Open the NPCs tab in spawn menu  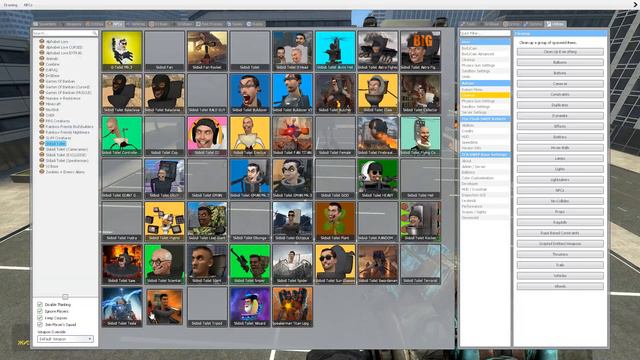[x=115, y=24]
